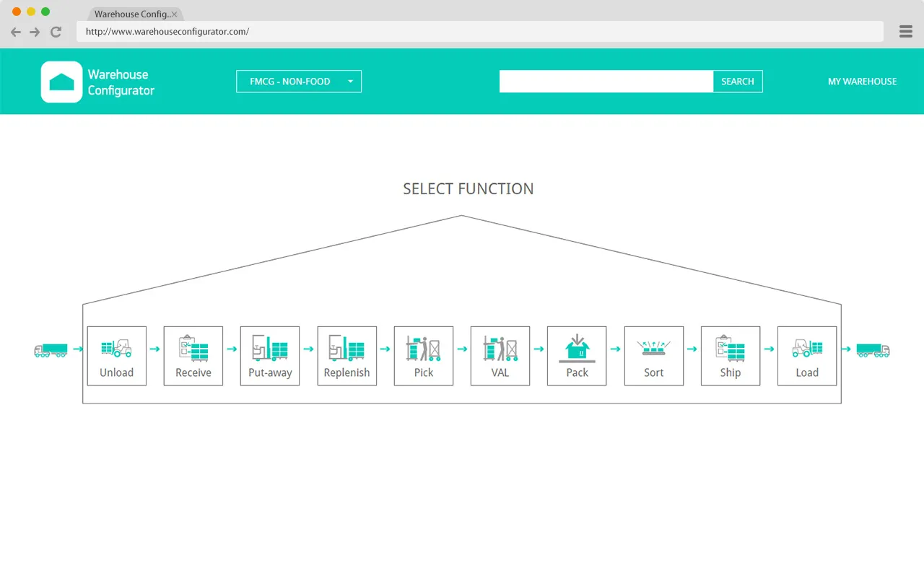The image size is (924, 584).
Task: Click the Pick function tile
Action: tap(424, 355)
